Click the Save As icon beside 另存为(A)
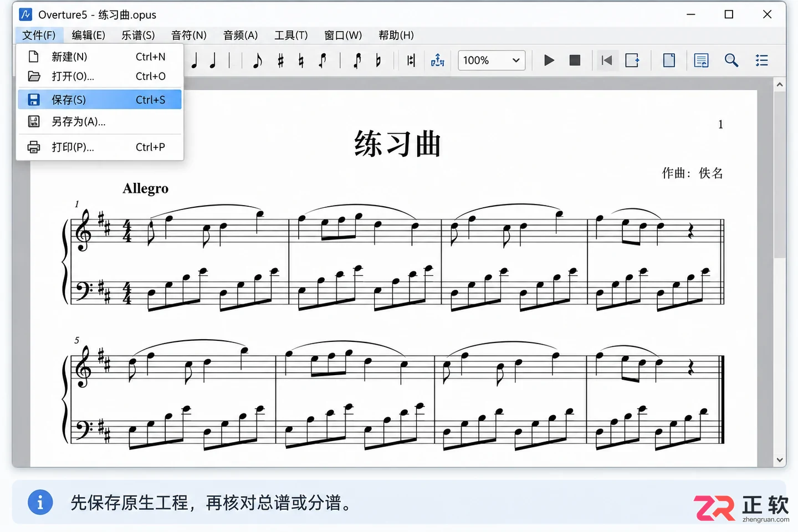This screenshot has height=532, width=798. (34, 121)
